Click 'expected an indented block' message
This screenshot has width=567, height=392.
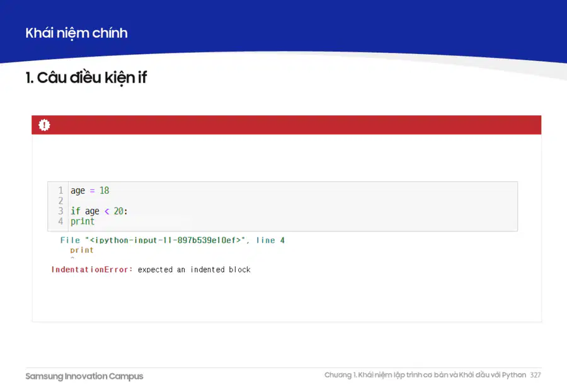pyautogui.click(x=194, y=269)
